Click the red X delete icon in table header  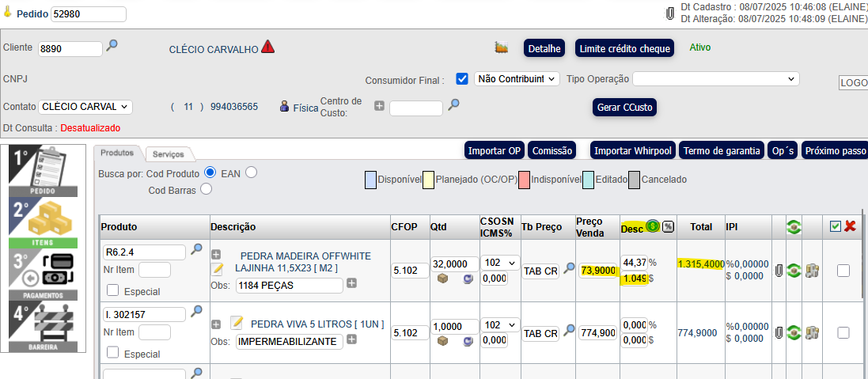850,226
